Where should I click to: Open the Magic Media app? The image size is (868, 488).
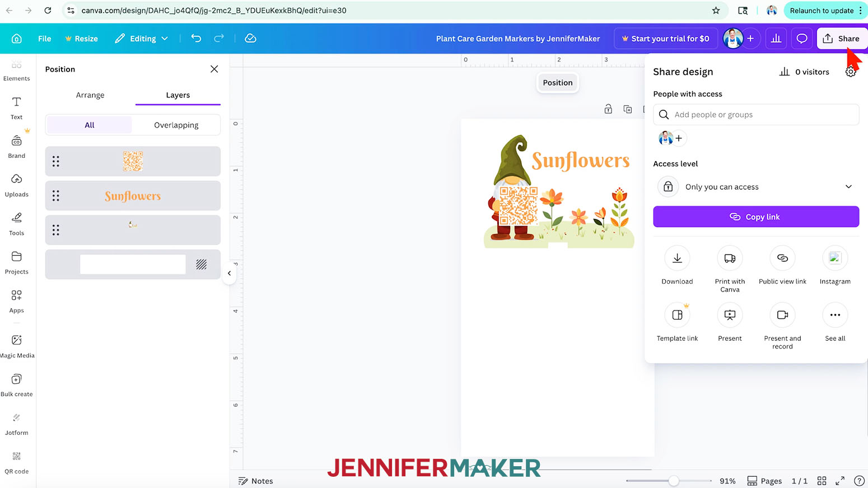17,346
